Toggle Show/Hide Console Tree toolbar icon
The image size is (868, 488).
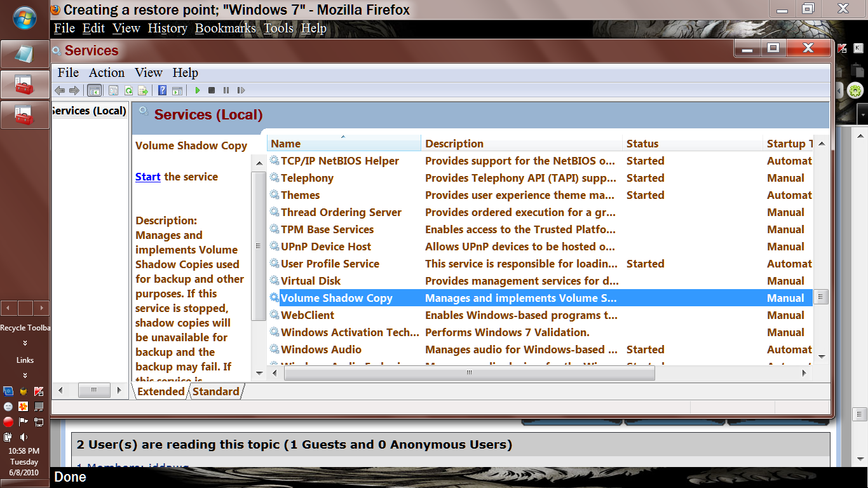(94, 90)
